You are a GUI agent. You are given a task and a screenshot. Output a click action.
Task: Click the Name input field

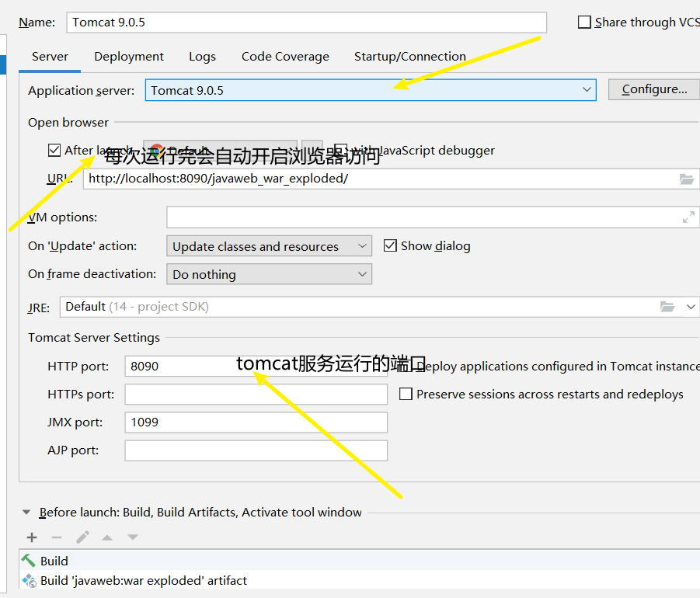pyautogui.click(x=306, y=23)
